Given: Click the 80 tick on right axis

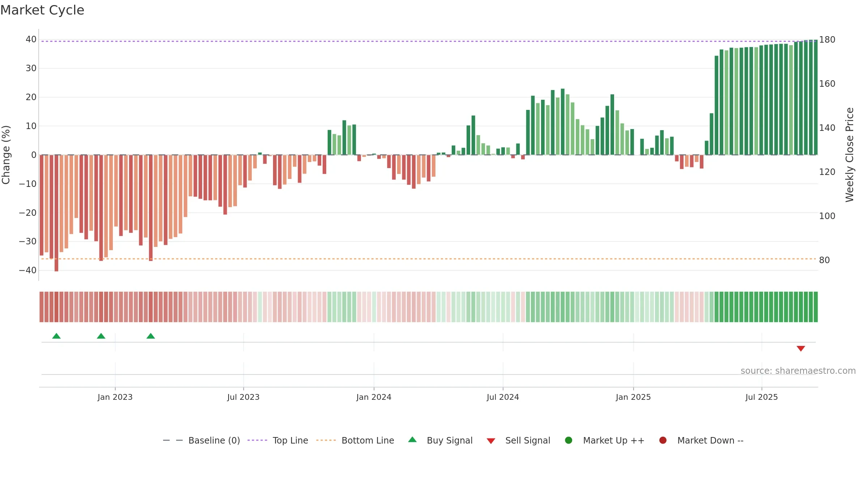Looking at the screenshot, I should [x=824, y=260].
